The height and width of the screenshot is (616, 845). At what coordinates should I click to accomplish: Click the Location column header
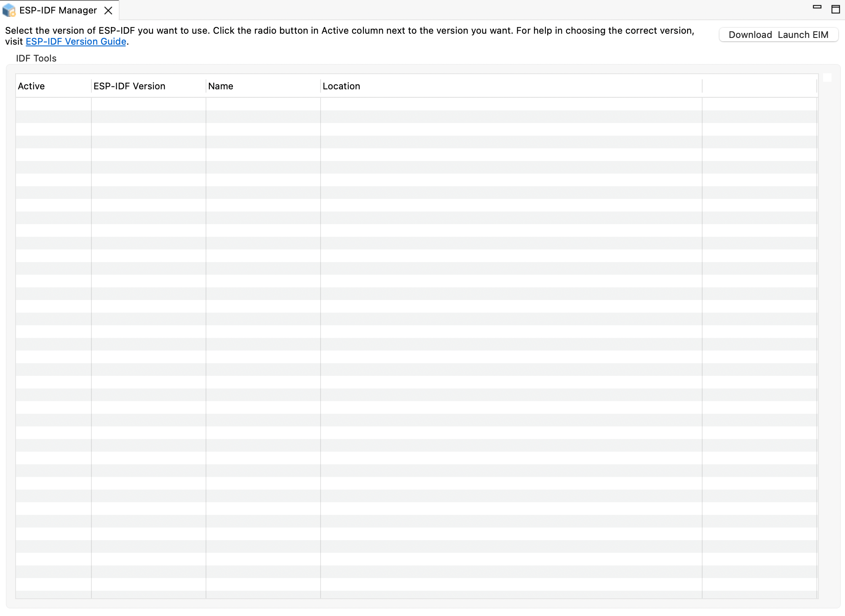coord(341,86)
